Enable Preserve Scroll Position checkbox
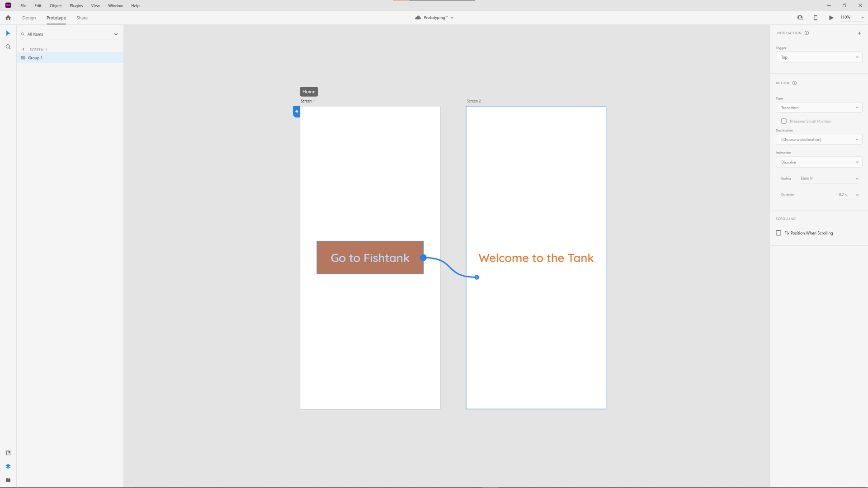Image resolution: width=868 pixels, height=488 pixels. point(784,121)
